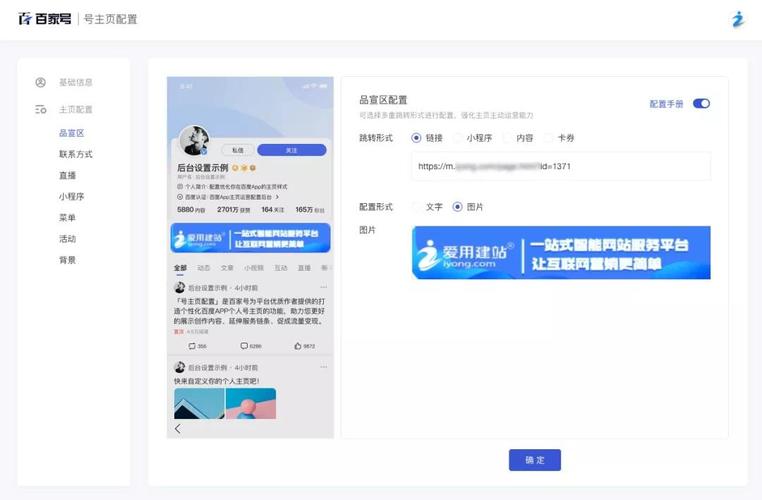This screenshot has height=500, width=762.
Task: Open the more options dots on the second post
Action: coord(324,367)
